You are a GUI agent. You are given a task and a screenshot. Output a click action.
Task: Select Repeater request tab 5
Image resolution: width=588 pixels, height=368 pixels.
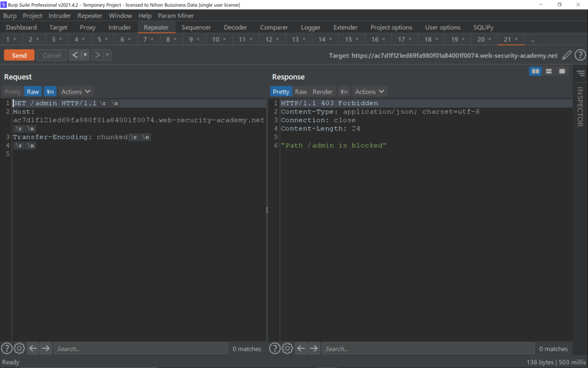coord(99,39)
